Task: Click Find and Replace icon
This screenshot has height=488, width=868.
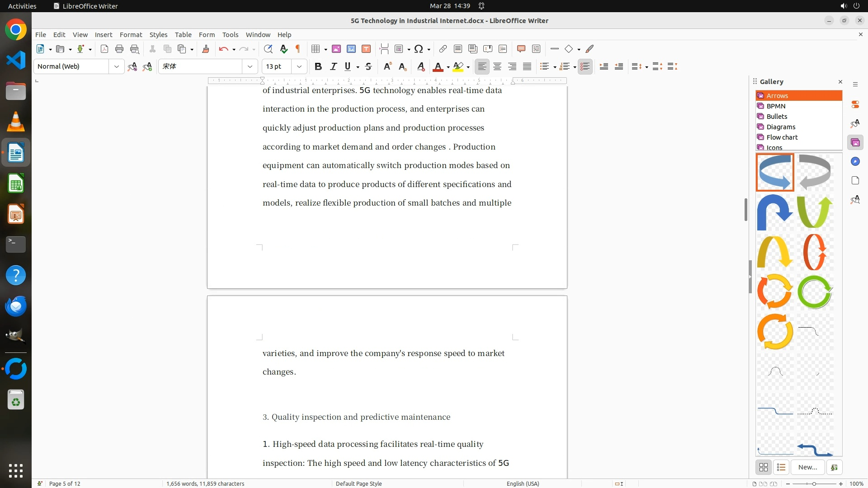Action: point(268,49)
